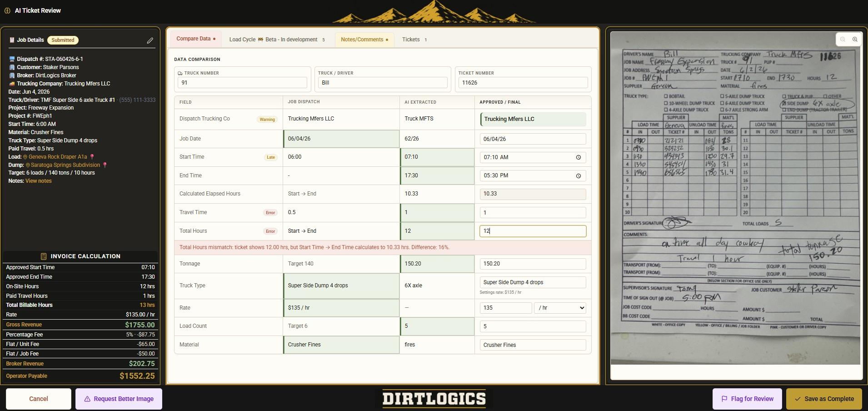Click the Ticket Number input showing 11626

(x=523, y=83)
